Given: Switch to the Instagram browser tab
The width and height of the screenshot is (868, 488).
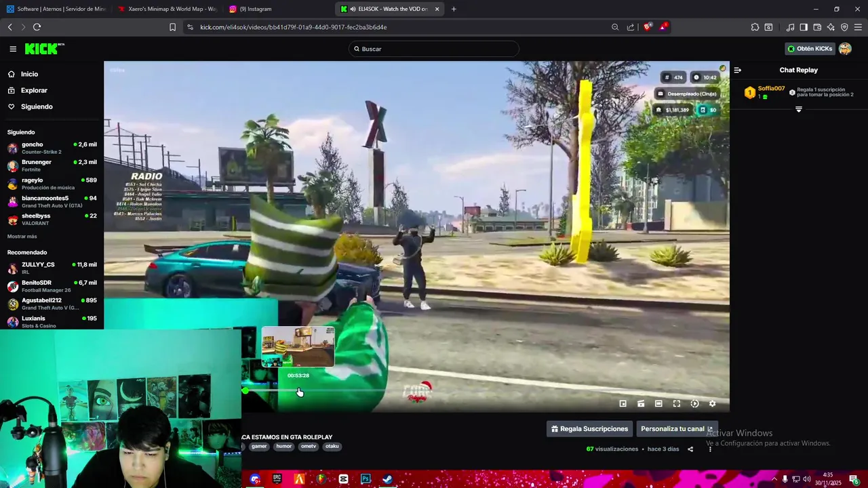Looking at the screenshot, I should (278, 9).
